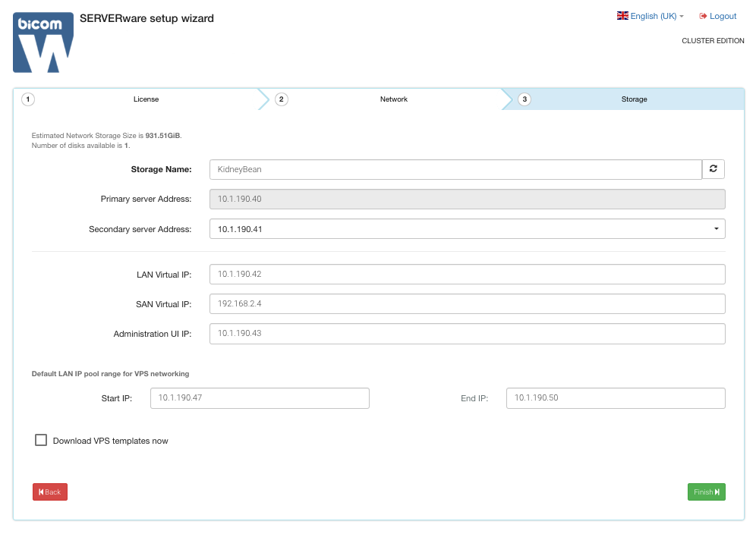The image size is (756, 534).
Task: Select the Storage wizard step
Action: coord(634,99)
